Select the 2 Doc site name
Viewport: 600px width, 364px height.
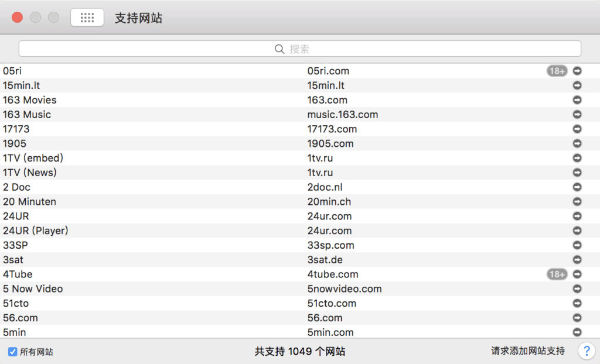(16, 187)
